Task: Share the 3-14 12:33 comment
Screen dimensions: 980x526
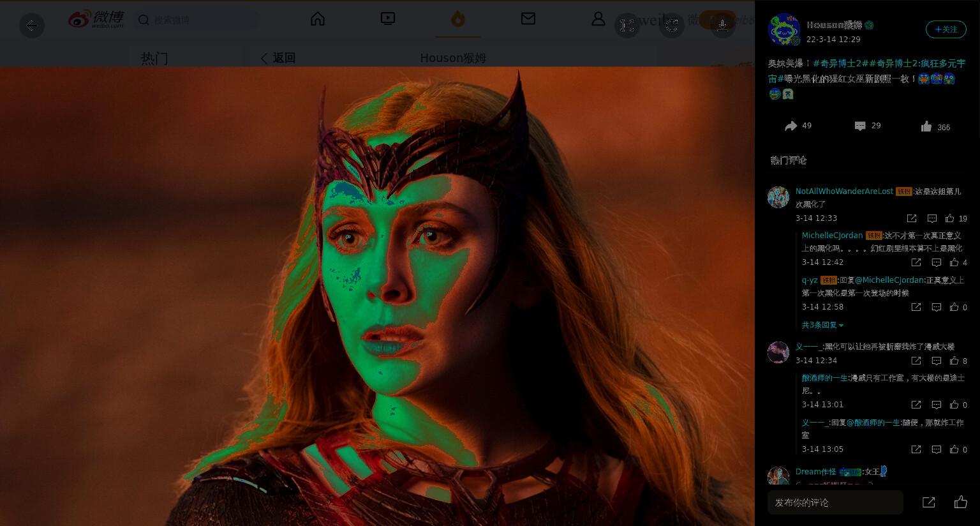Action: [912, 218]
